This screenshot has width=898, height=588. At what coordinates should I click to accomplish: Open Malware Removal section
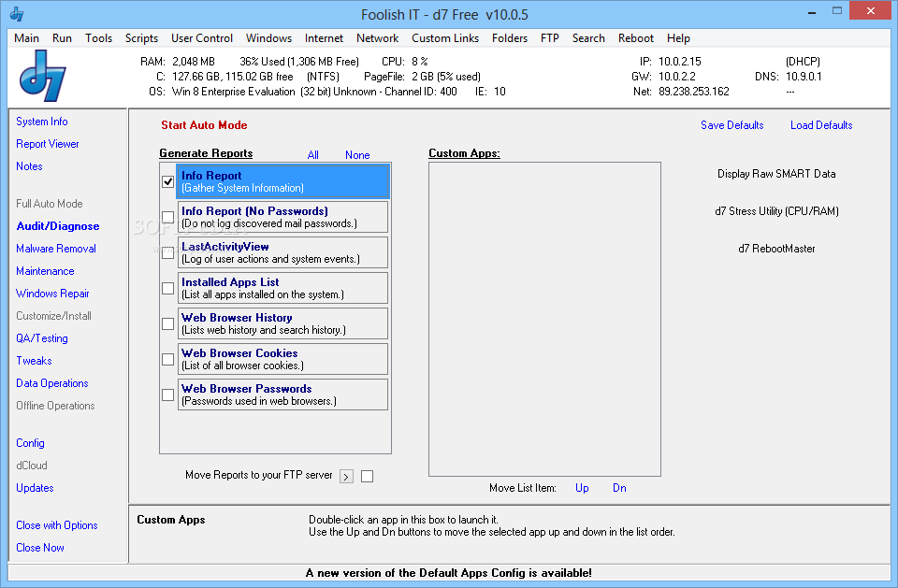(56, 249)
